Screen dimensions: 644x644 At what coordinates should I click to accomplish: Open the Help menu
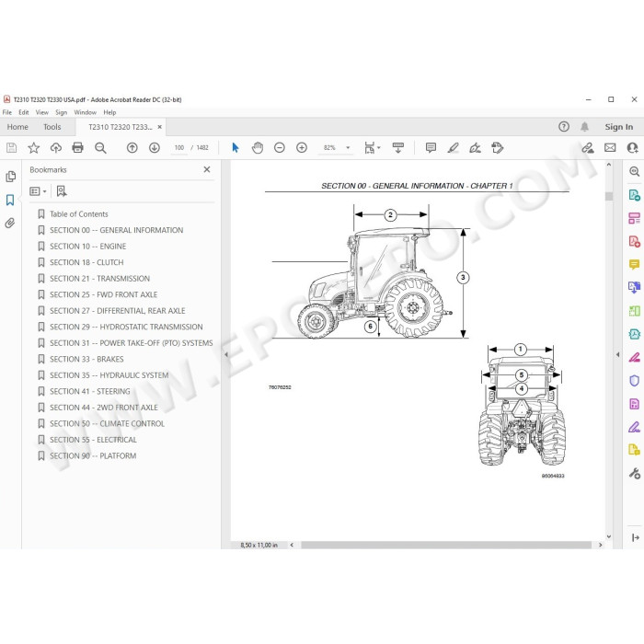click(109, 112)
